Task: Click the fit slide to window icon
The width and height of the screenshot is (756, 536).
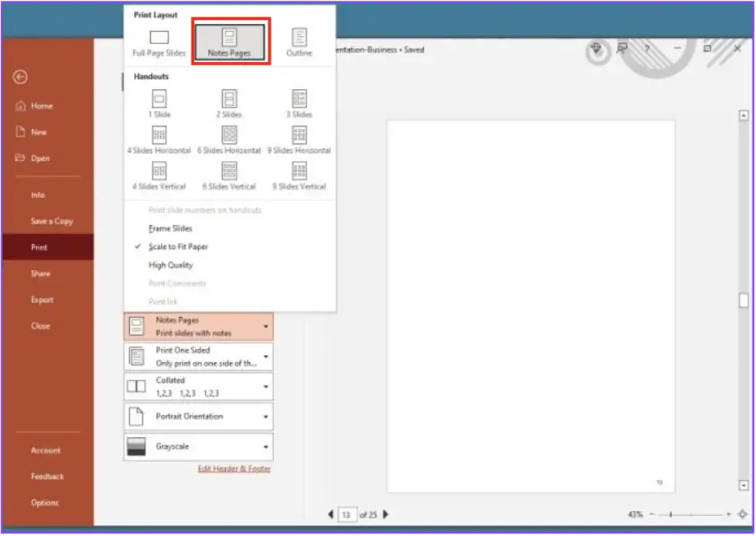Action: click(x=741, y=513)
